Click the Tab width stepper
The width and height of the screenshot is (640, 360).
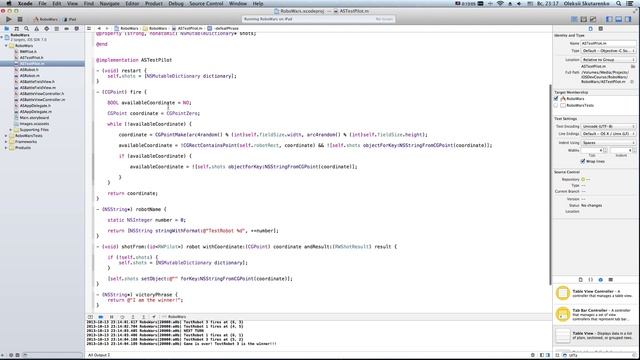(605, 151)
